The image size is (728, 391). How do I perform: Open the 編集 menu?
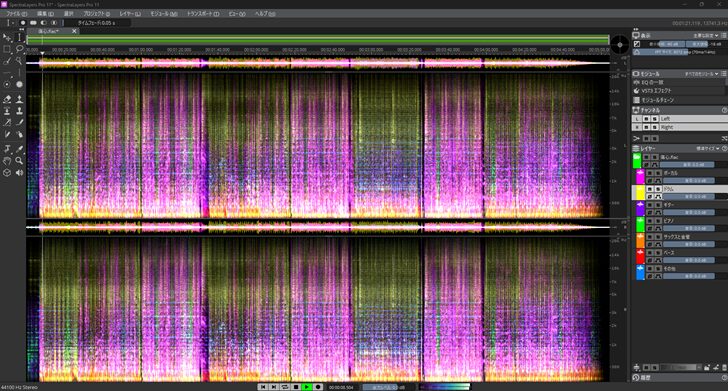pos(45,13)
